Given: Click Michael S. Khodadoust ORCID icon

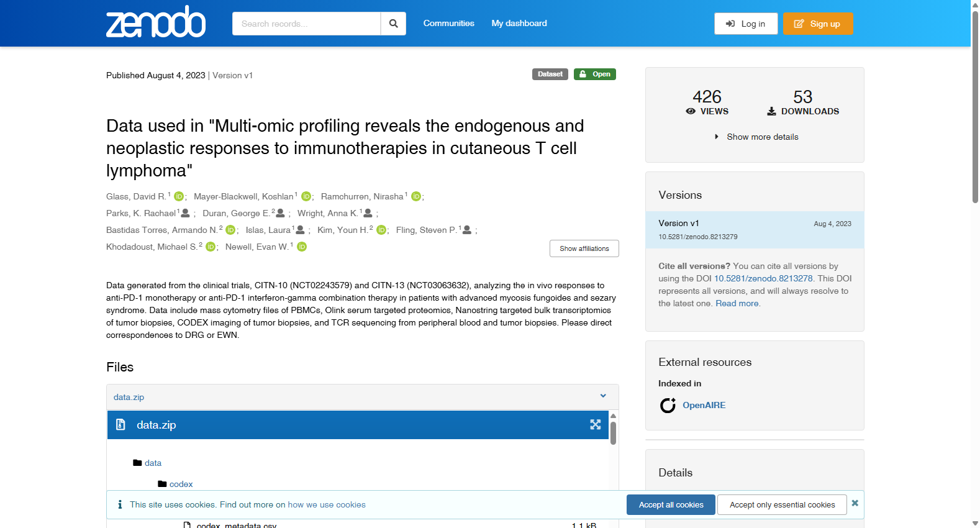Looking at the screenshot, I should (211, 247).
